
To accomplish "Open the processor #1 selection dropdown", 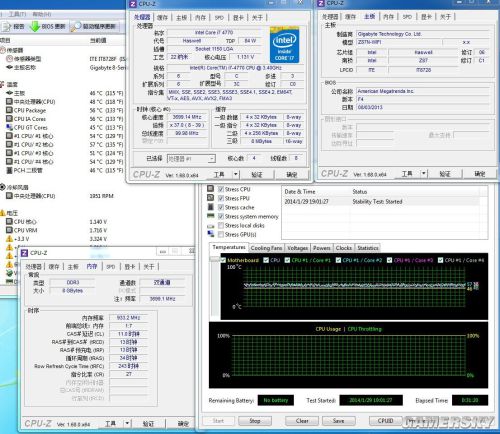I will (212, 159).
